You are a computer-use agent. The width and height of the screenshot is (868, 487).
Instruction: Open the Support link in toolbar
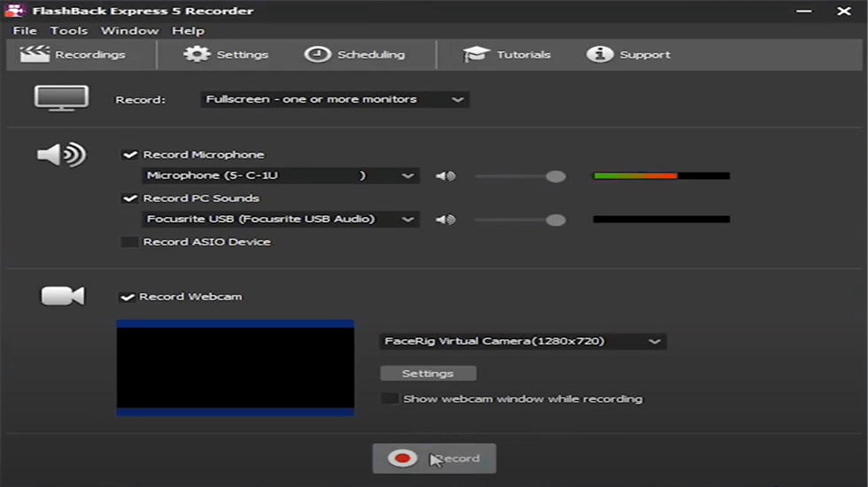tap(628, 54)
